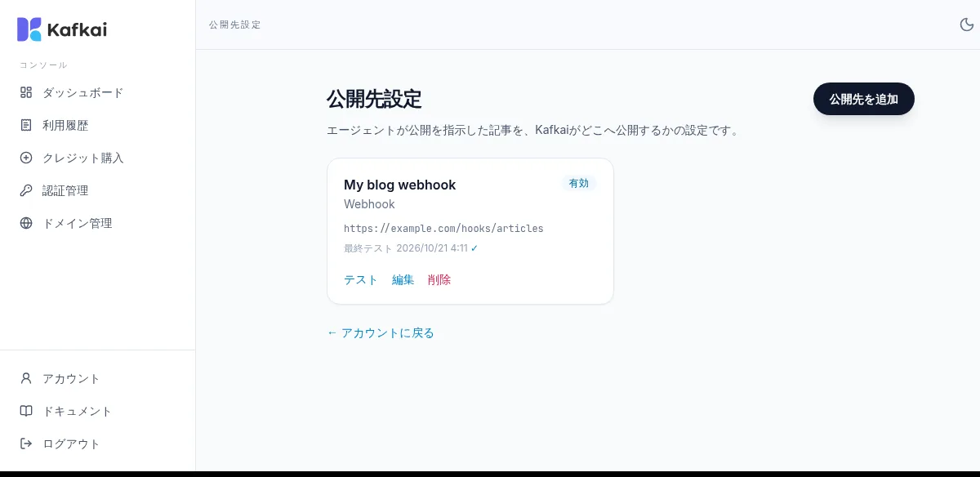The width and height of the screenshot is (980, 477).
Task: Click the 有効 status badge
Action: point(579,183)
